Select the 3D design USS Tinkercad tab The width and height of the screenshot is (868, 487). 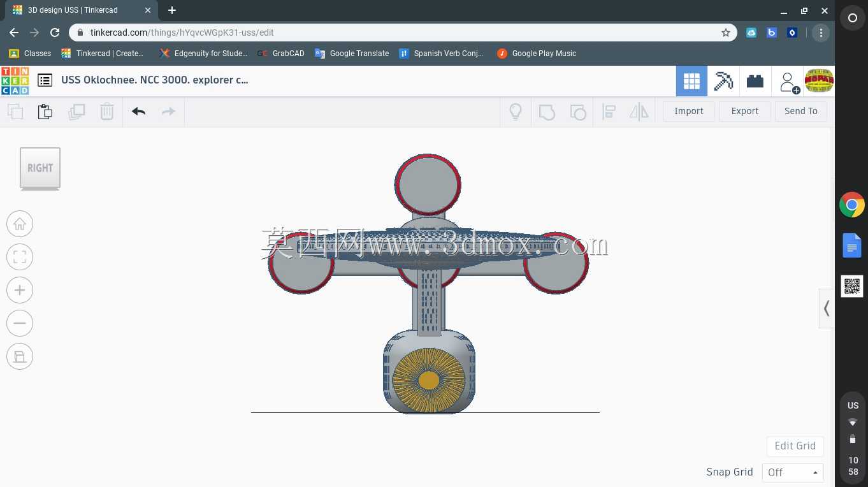80,11
